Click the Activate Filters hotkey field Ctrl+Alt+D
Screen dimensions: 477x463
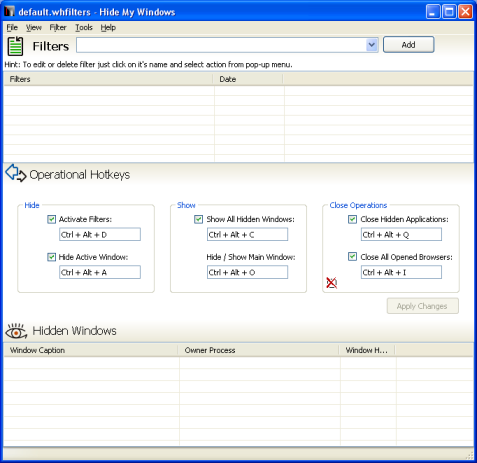point(100,235)
